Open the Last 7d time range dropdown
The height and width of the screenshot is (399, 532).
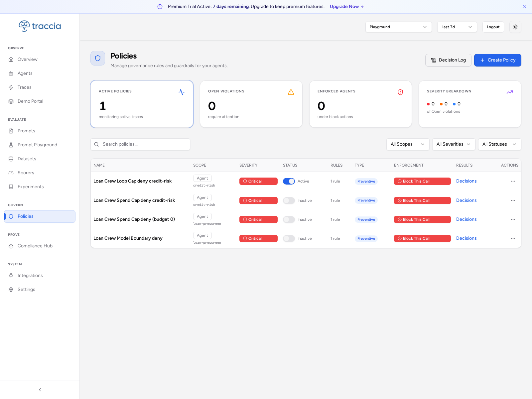[x=457, y=27]
